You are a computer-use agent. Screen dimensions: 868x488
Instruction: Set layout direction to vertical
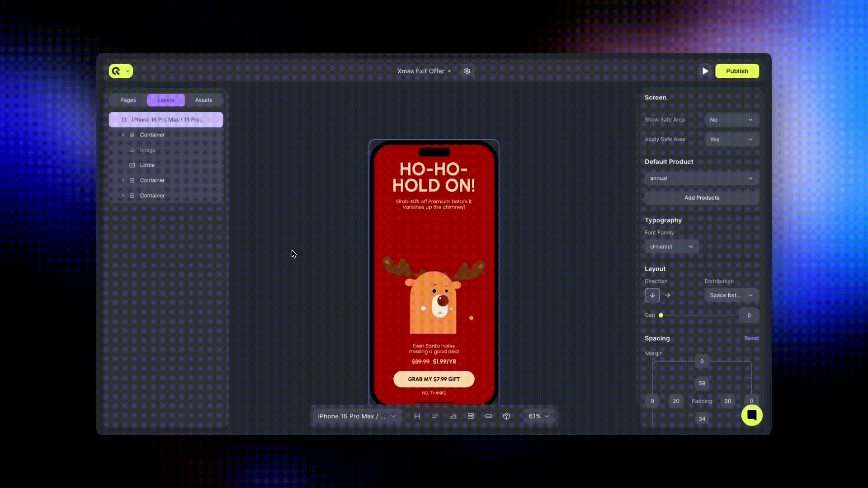(x=652, y=295)
